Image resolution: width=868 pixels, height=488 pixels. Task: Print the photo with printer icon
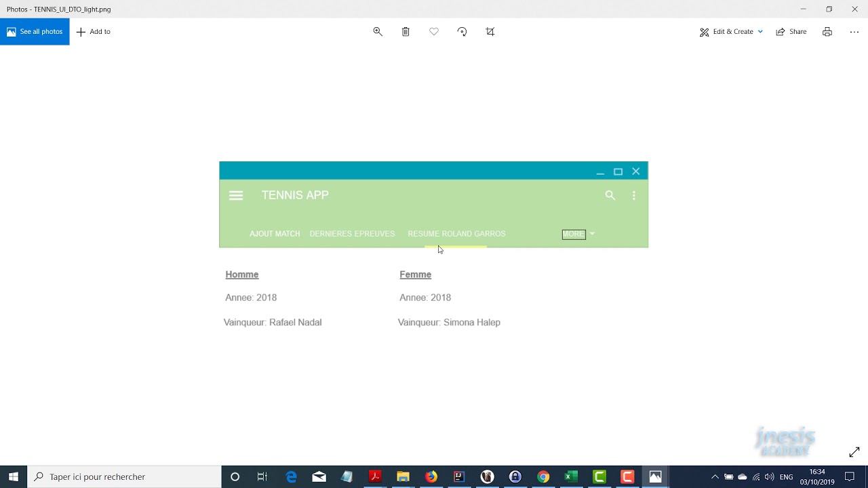tap(827, 32)
